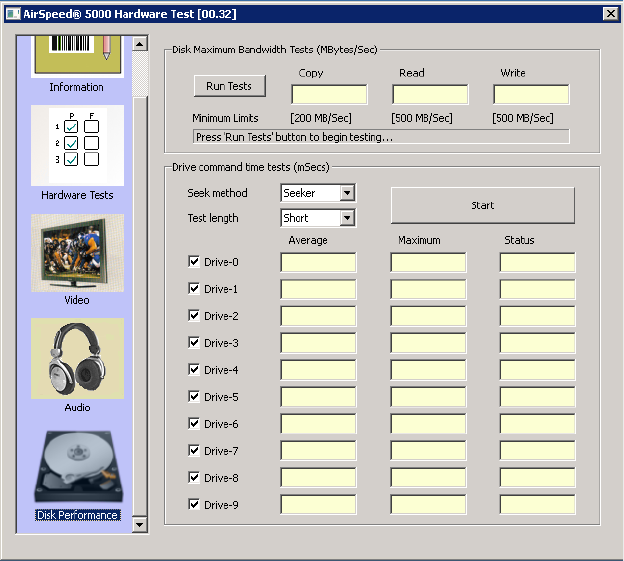Click the Start button
Viewport: 624px width, 561px height.
point(483,205)
